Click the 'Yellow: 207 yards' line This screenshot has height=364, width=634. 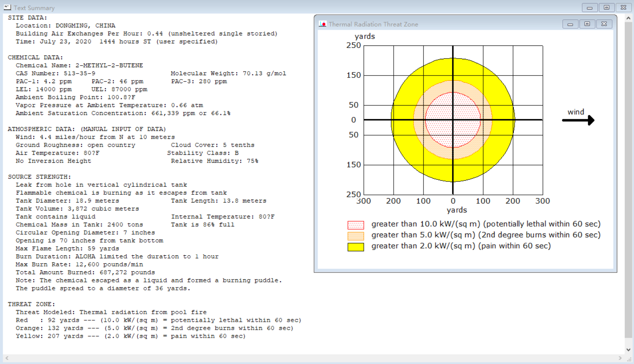pyautogui.click(x=131, y=336)
